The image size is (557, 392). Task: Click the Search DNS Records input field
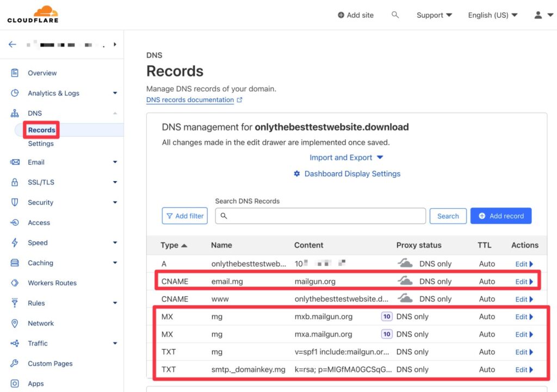(320, 216)
